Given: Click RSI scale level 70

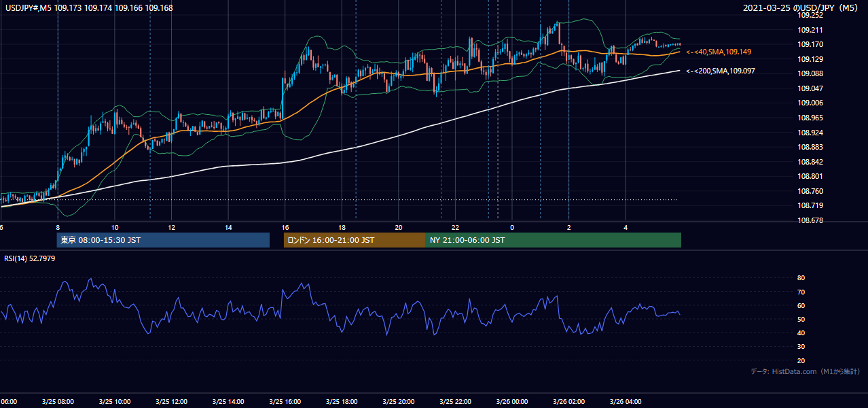Looking at the screenshot, I should [801, 292].
